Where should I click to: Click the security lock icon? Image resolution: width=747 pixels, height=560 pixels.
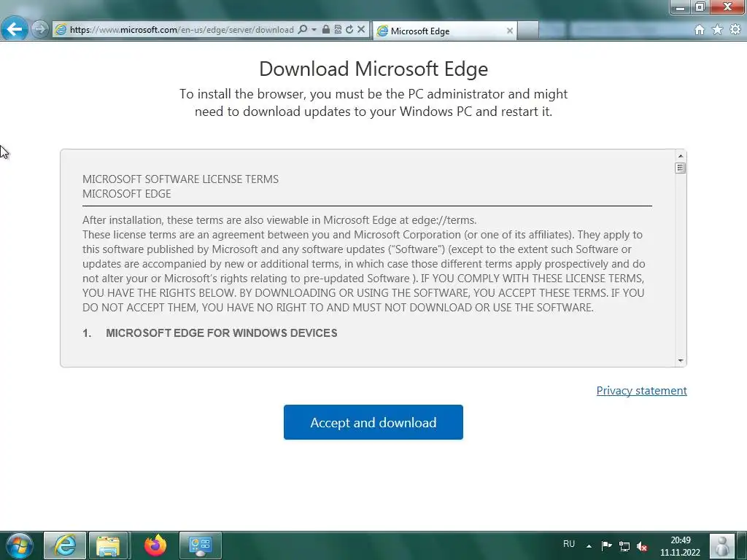326,29
